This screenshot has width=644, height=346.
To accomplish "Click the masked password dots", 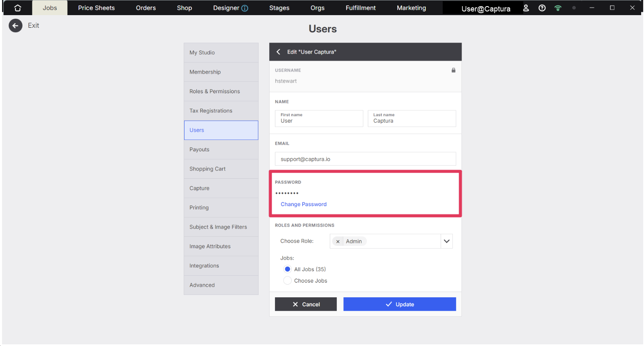I will (x=287, y=193).
